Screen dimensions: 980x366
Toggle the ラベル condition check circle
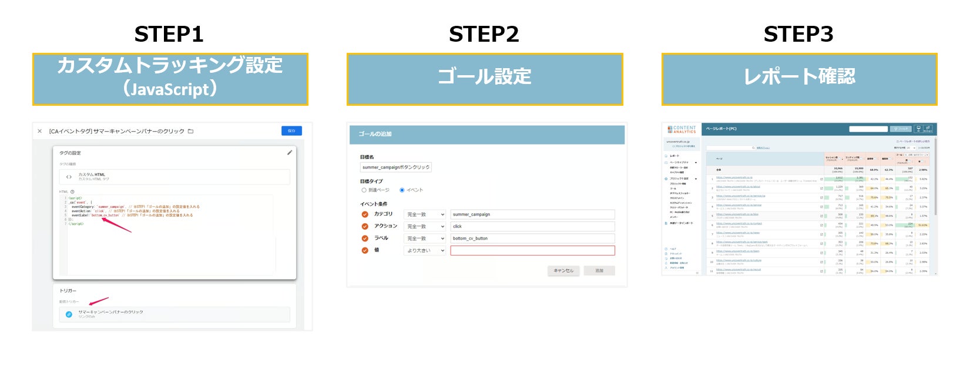coord(365,238)
